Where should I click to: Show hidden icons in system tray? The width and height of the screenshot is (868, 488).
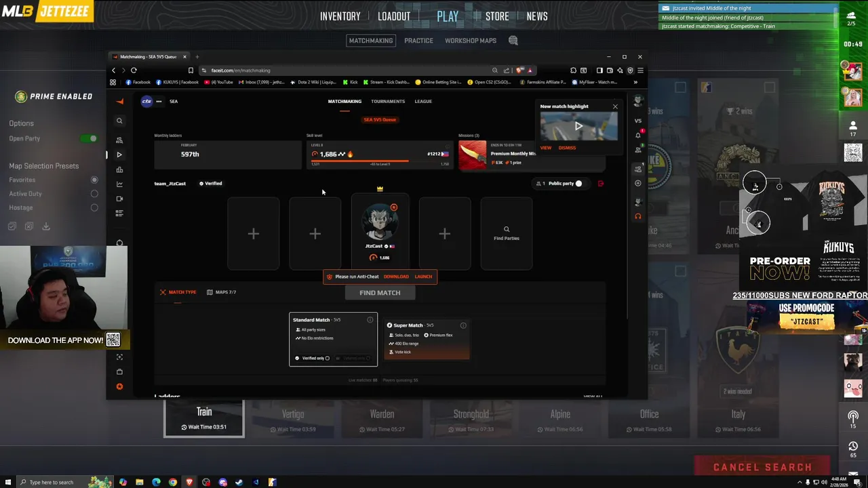coord(799,483)
